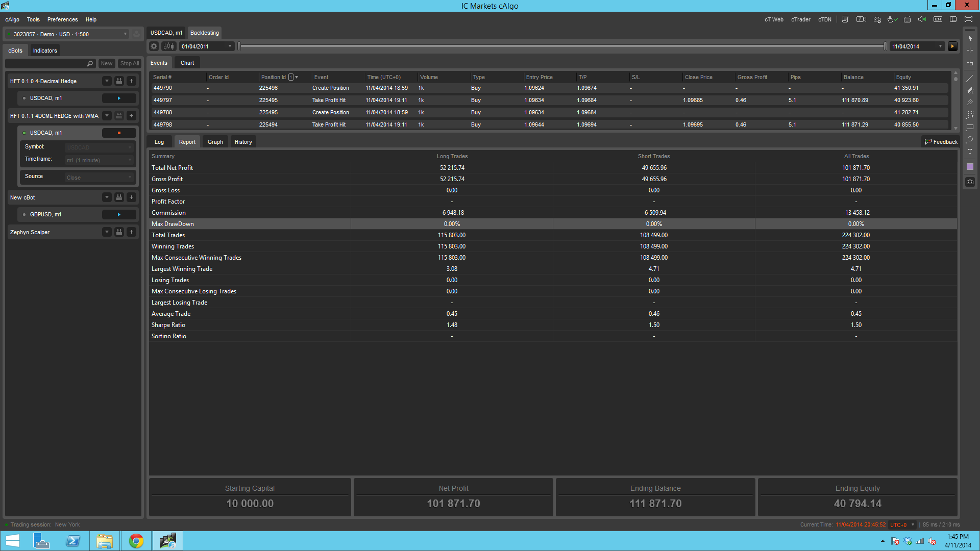This screenshot has width=980, height=551.
Task: Switch to the Indicators tab
Action: click(45, 51)
